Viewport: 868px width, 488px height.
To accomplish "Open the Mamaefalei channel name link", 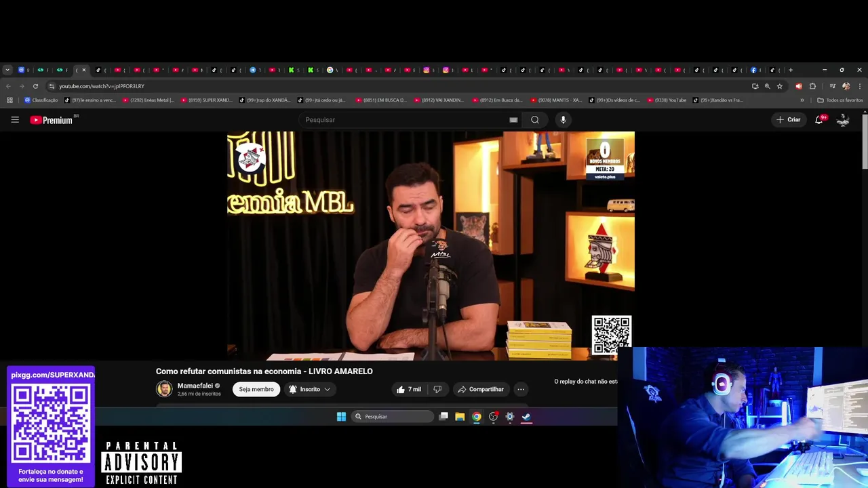I will click(x=195, y=386).
